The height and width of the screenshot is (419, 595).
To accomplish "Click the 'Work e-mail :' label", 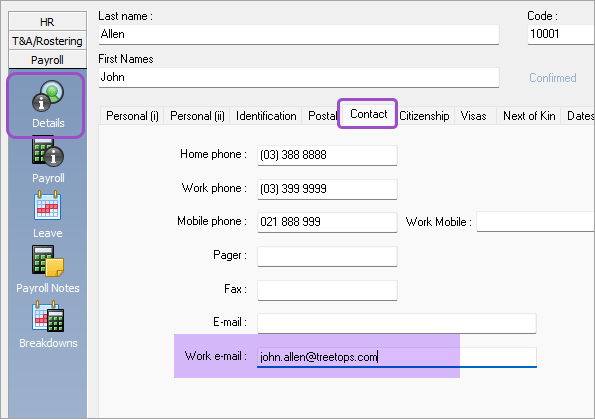I will click(x=216, y=356).
